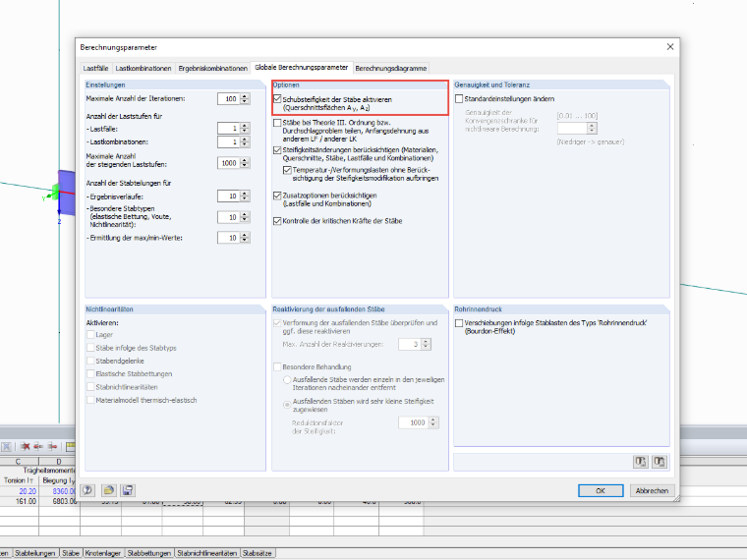
Task: Enable Standardeinstellungen ändern checkbox
Action: (459, 98)
